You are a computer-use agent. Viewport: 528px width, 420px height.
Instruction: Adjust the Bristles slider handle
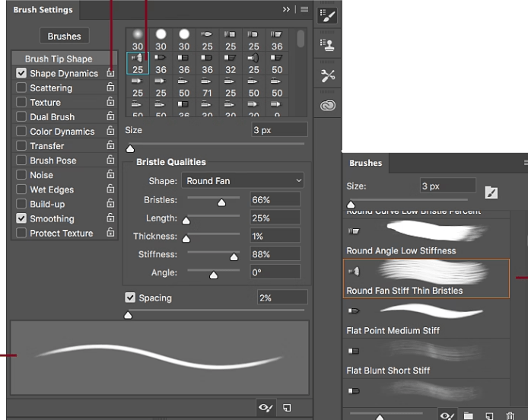tap(221, 202)
